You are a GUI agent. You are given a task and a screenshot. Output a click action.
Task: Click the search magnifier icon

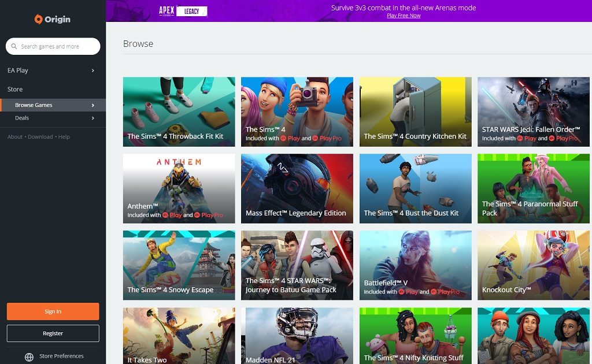coord(14,46)
